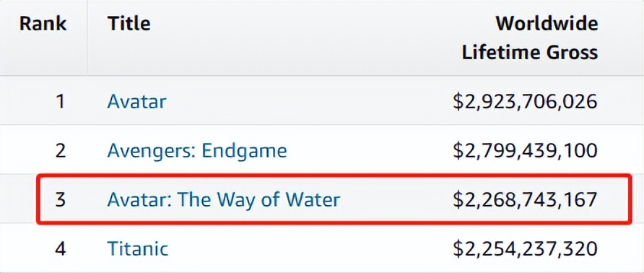Select the rank number 1 cell
This screenshot has height=273, width=644.
61,101
